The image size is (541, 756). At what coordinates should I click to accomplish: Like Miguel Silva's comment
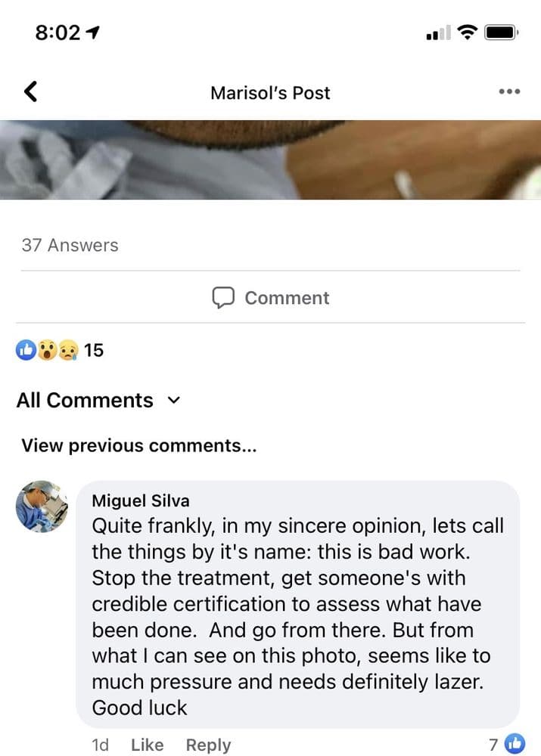(148, 745)
